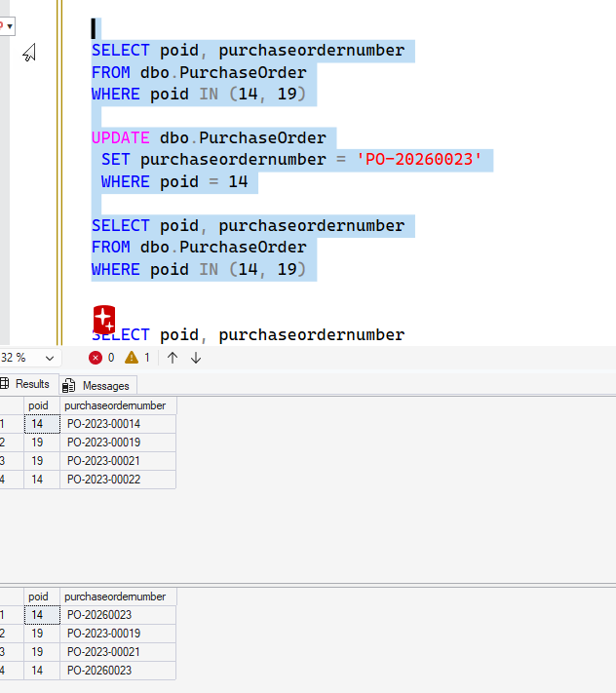Click purchaseordernumber header in second grid
Viewport: 616px width, 693px height.
click(115, 597)
